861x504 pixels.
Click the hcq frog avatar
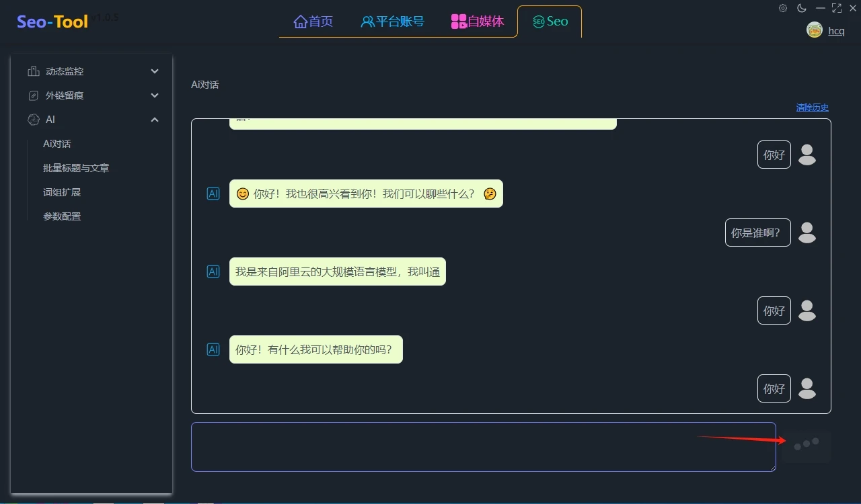(x=814, y=30)
